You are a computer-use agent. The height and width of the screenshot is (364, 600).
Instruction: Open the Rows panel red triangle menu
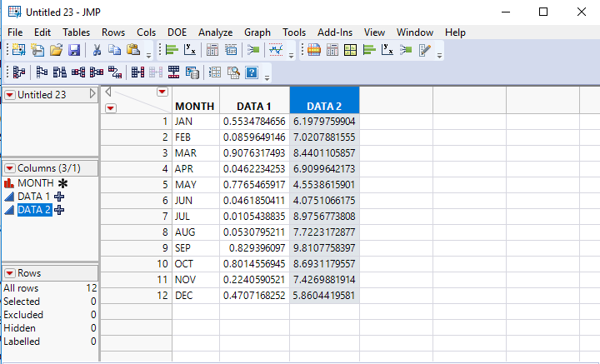pyautogui.click(x=9, y=273)
